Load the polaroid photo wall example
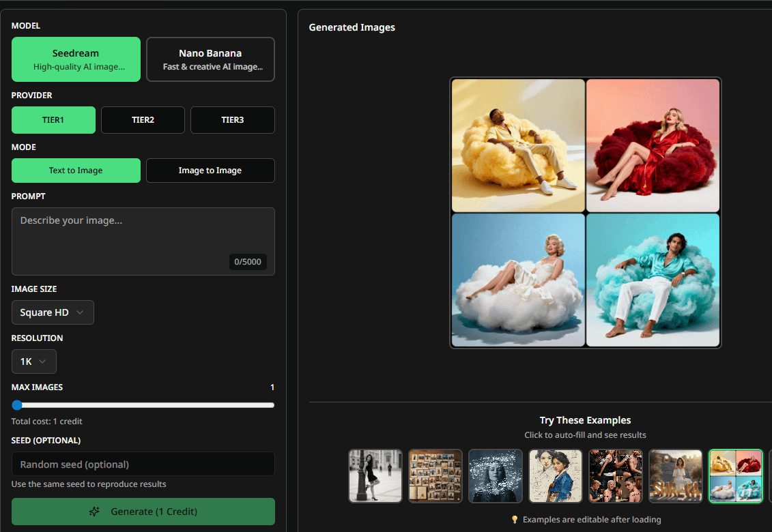Screen dimensions: 772x532 (x=435, y=475)
